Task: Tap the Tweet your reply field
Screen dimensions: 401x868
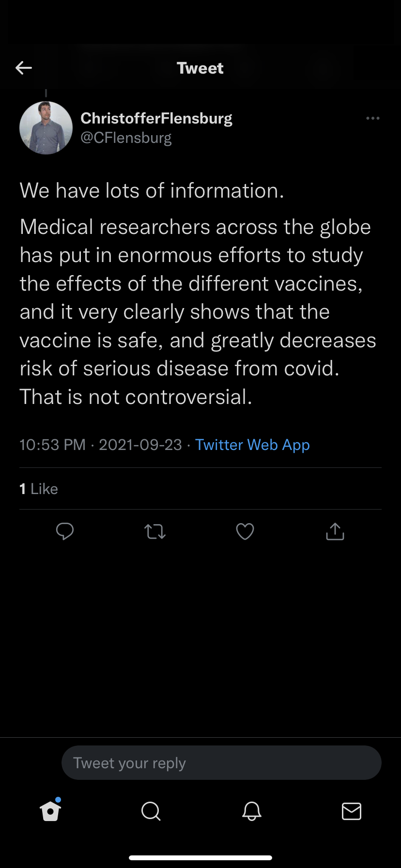Action: coord(221,763)
